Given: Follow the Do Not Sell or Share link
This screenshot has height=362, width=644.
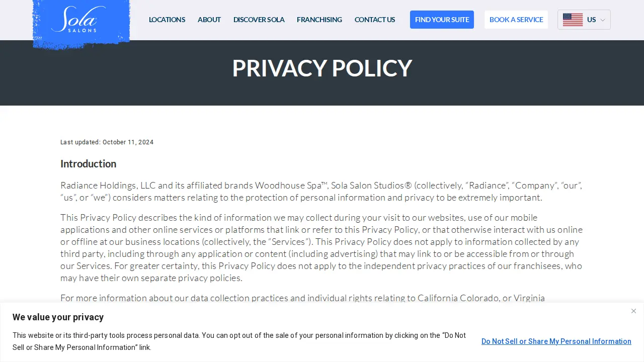Looking at the screenshot, I should click(556, 341).
